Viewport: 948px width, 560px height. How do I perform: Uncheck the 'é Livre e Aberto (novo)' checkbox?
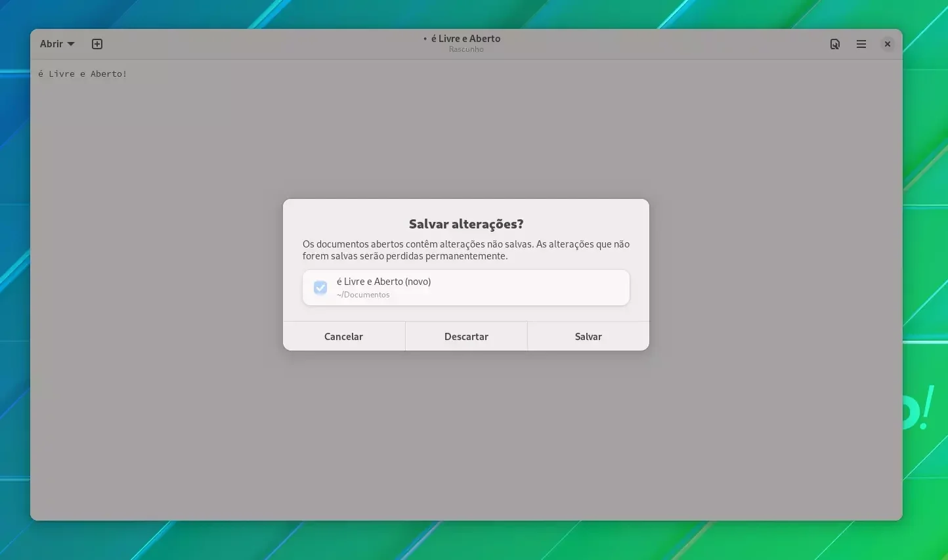tap(320, 288)
